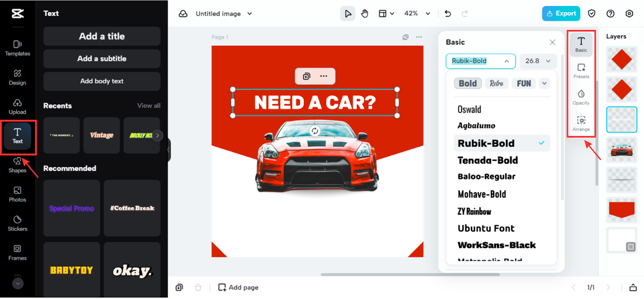The width and height of the screenshot is (644, 299).
Task: Choose the Ubuntu Font option
Action: pyautogui.click(x=502, y=228)
